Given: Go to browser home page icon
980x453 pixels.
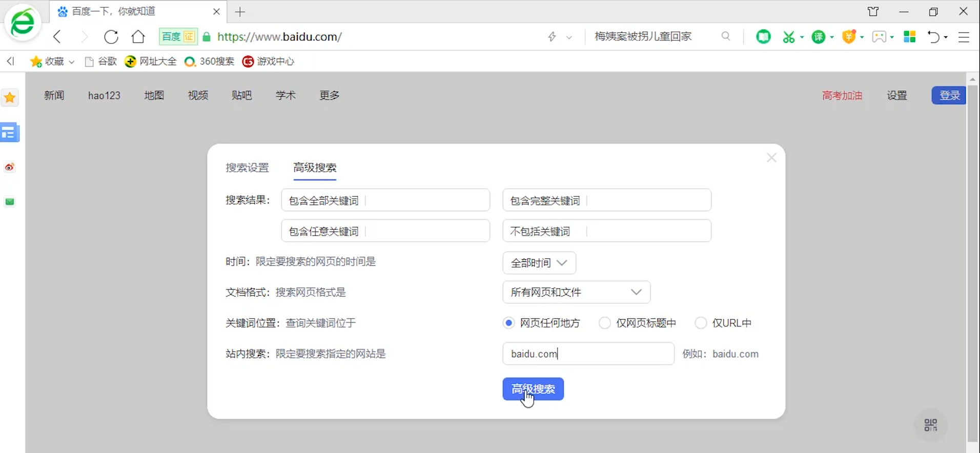Looking at the screenshot, I should 138,37.
